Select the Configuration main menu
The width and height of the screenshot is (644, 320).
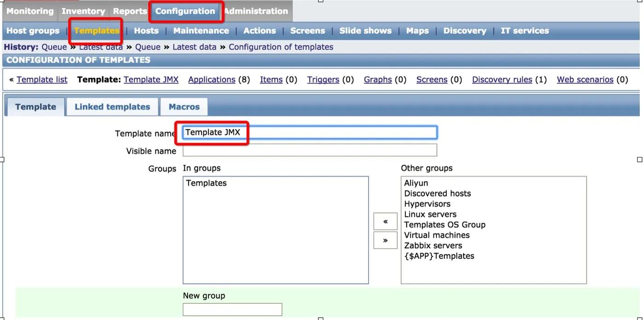(185, 11)
